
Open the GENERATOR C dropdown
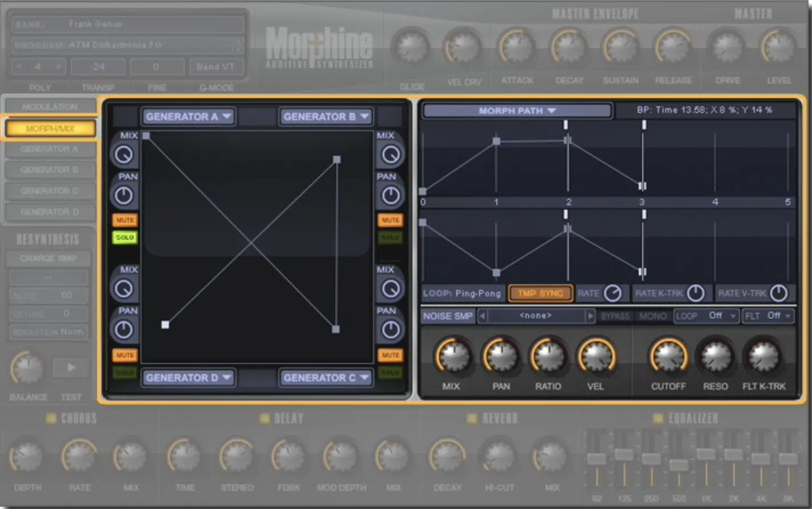(326, 378)
